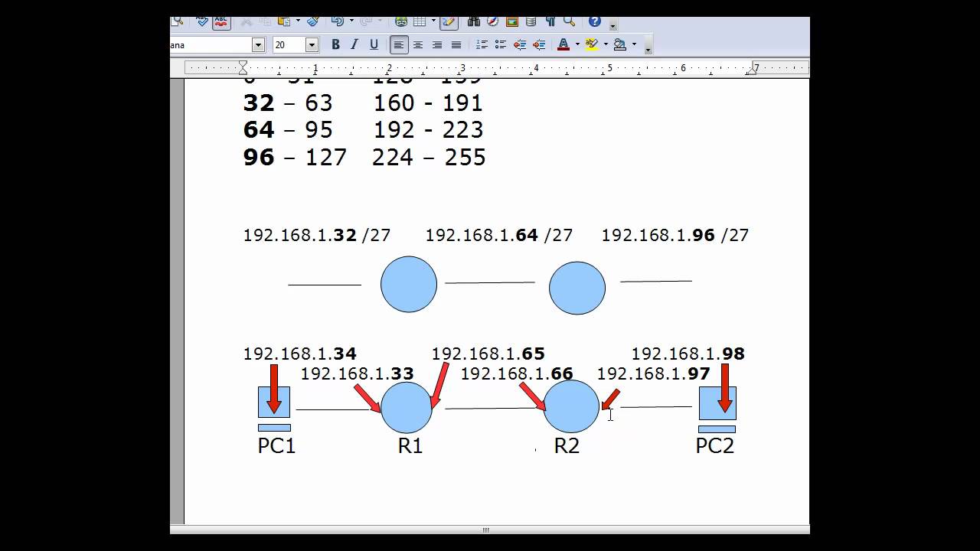
Task: Toggle bulleted list icon
Action: coord(501,45)
